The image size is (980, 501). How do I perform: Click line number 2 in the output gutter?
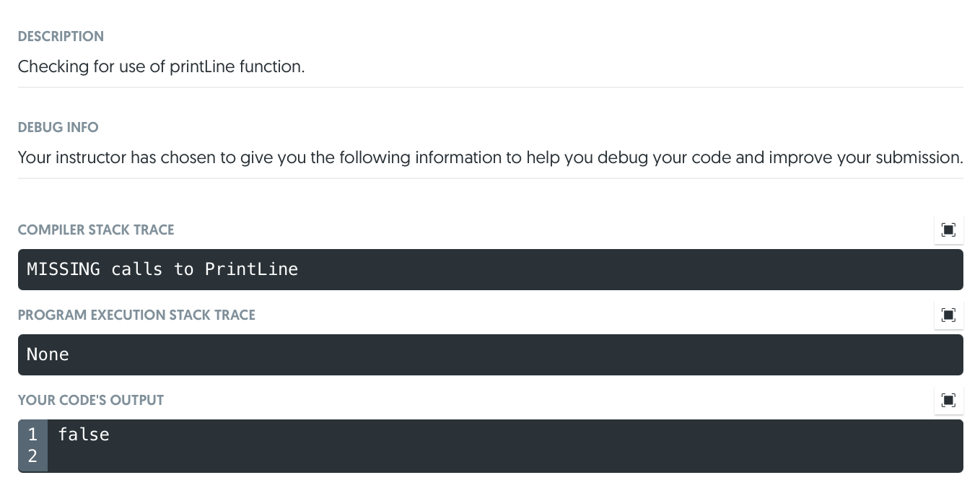(32, 456)
